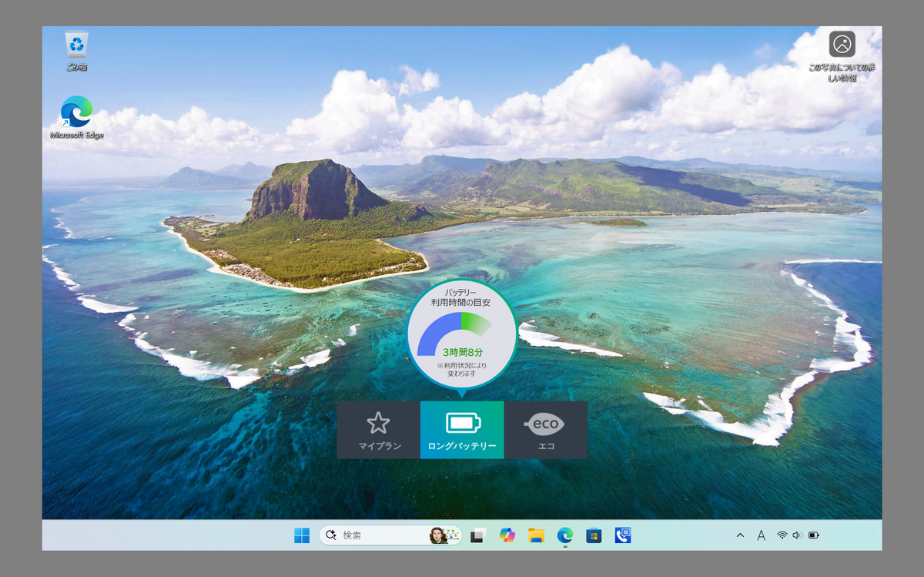Open Microsoft Store from the taskbar

[594, 535]
